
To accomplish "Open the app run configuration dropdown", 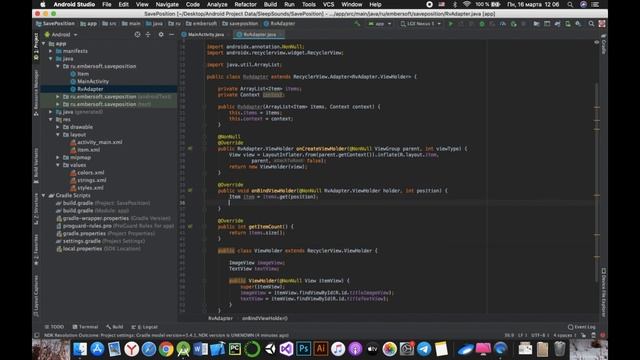I will pyautogui.click(x=380, y=24).
